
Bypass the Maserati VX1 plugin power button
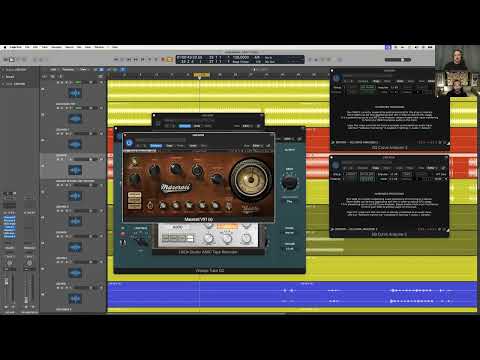[129, 143]
